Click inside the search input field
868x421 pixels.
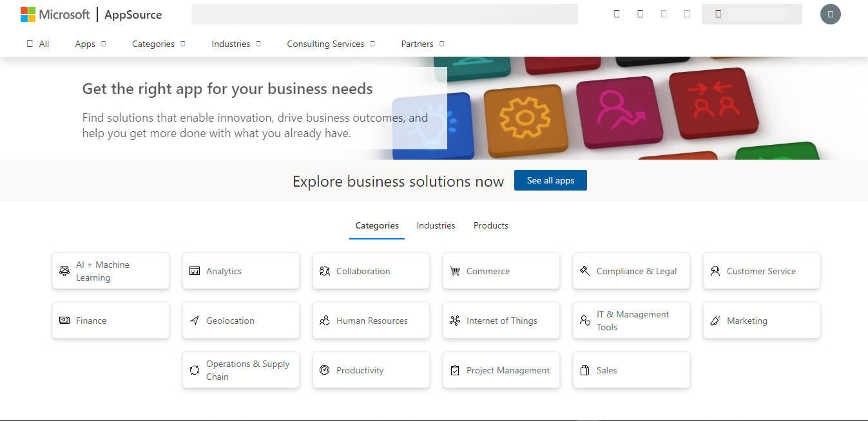click(x=383, y=14)
